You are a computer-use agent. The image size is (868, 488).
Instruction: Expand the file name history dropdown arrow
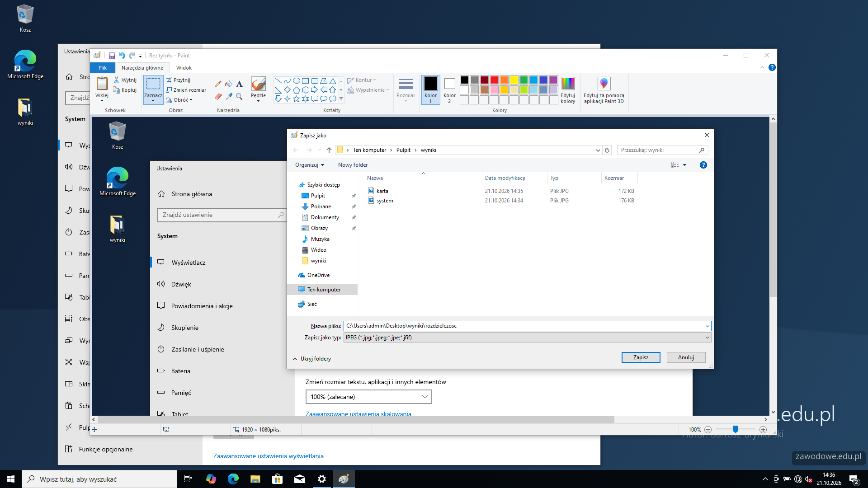[x=707, y=326]
